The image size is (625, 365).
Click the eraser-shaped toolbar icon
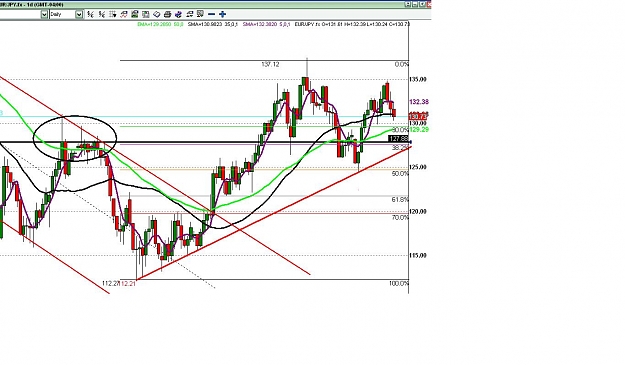point(157,14)
